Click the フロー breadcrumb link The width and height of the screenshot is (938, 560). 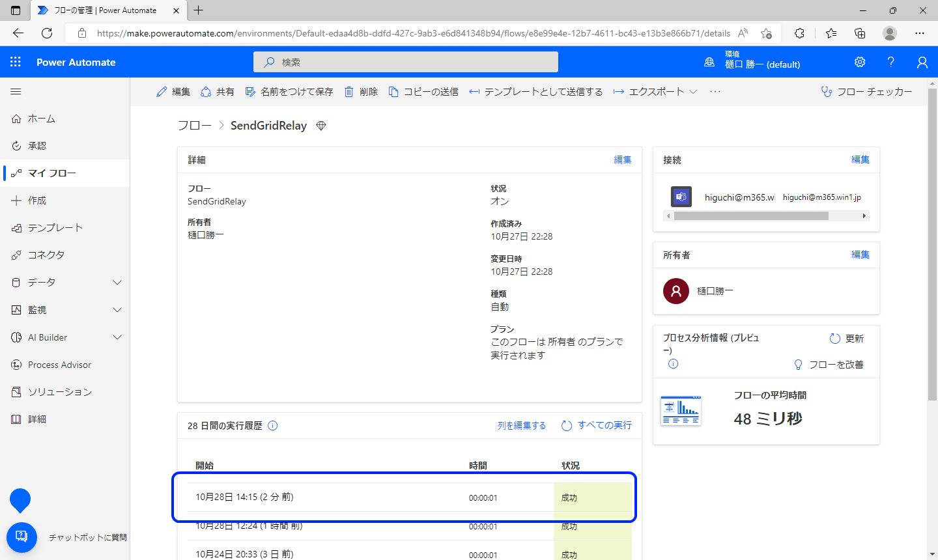(194, 126)
